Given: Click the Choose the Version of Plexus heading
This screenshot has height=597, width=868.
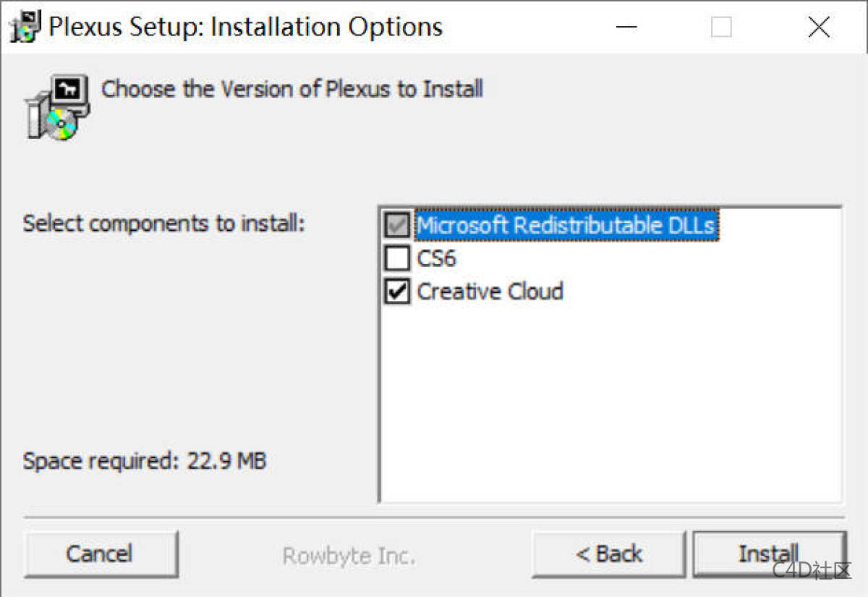Looking at the screenshot, I should coord(292,90).
